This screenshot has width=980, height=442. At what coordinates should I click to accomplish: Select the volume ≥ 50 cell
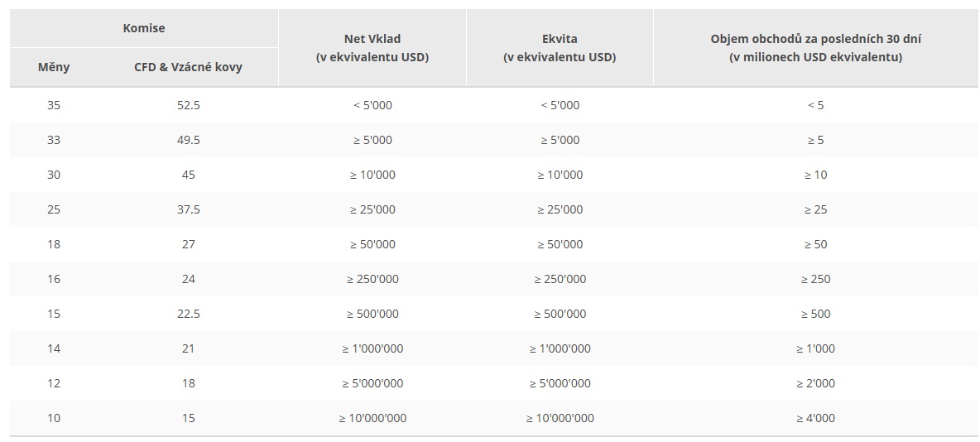pos(815,244)
